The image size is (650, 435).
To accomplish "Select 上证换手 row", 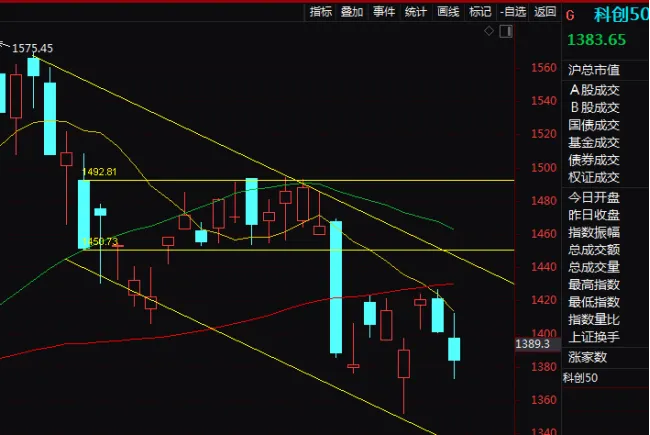I will point(594,337).
